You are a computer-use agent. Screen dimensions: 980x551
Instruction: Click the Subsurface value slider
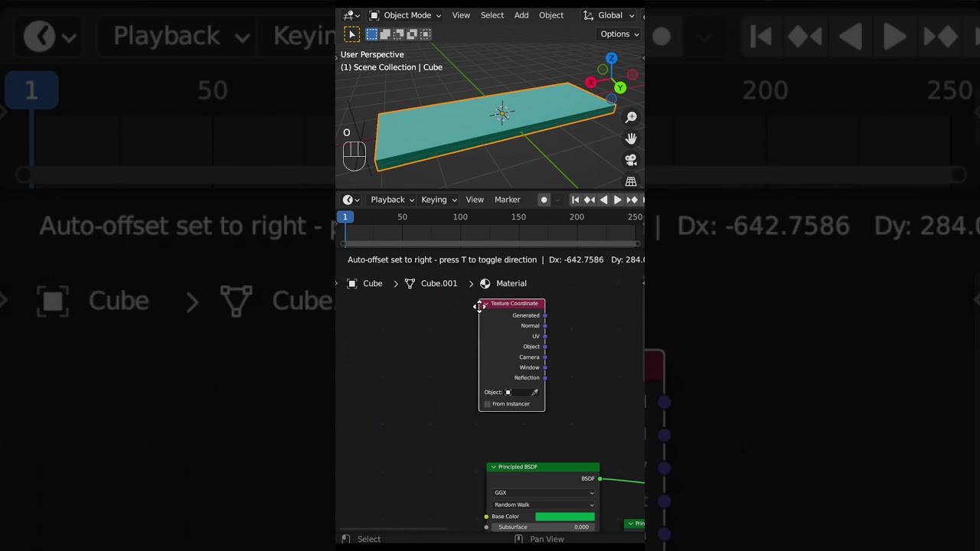tap(544, 527)
